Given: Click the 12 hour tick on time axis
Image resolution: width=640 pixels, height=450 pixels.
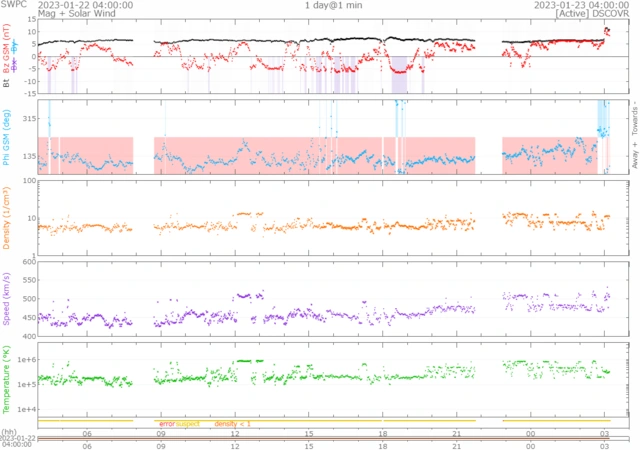Looking at the screenshot, I should click(x=235, y=432).
